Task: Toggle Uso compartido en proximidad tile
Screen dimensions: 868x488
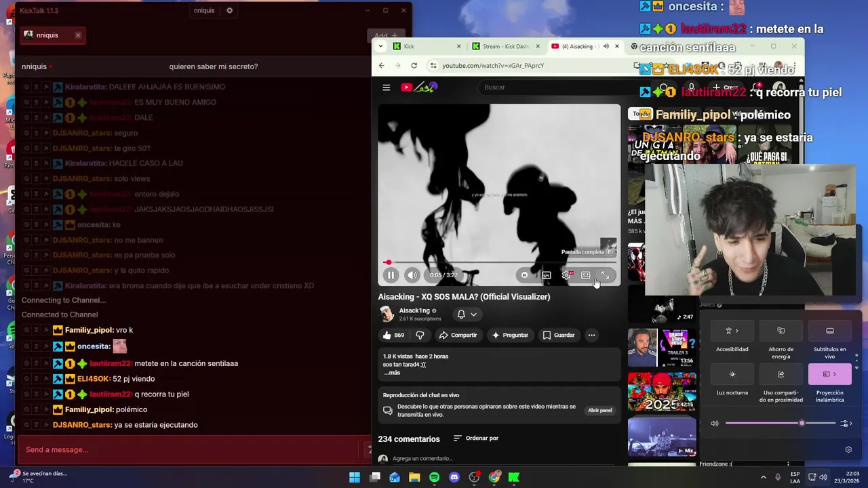Action: (x=781, y=374)
